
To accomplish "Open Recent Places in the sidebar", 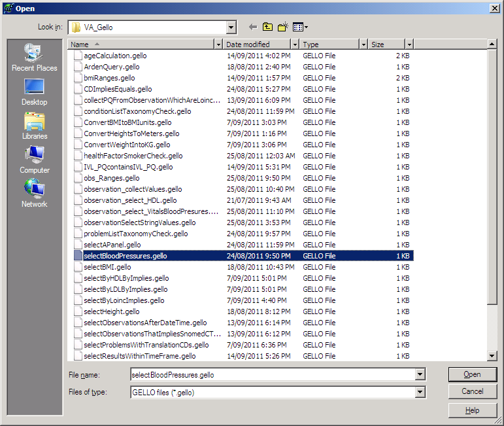I will pos(35,58).
